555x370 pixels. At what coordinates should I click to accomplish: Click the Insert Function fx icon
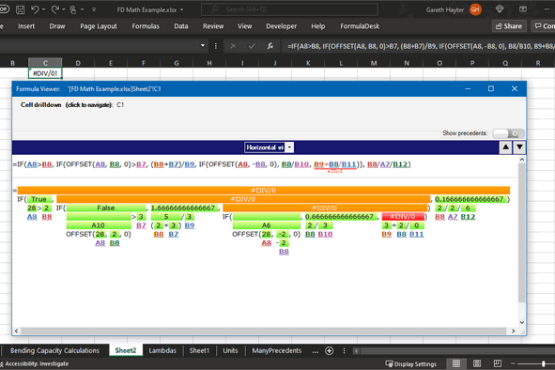pyautogui.click(x=270, y=46)
